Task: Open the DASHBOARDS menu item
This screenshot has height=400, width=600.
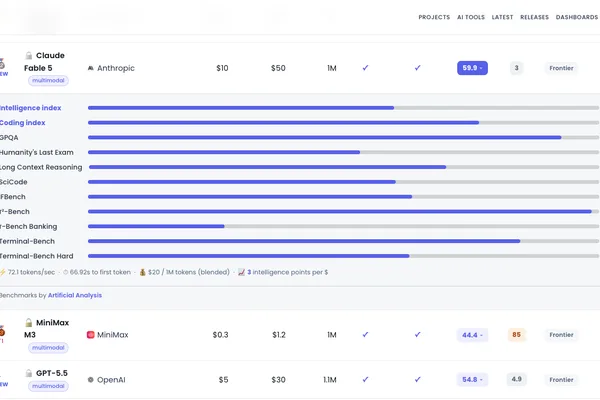Action: [577, 17]
